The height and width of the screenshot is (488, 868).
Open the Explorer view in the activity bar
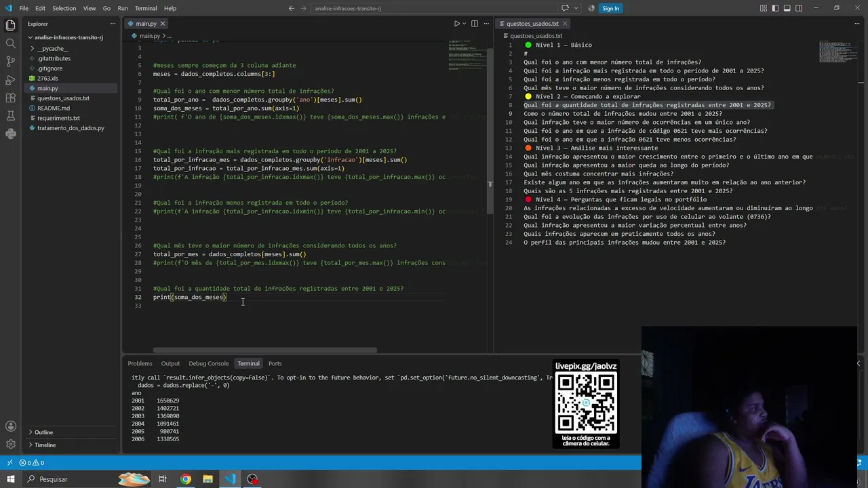[x=10, y=26]
